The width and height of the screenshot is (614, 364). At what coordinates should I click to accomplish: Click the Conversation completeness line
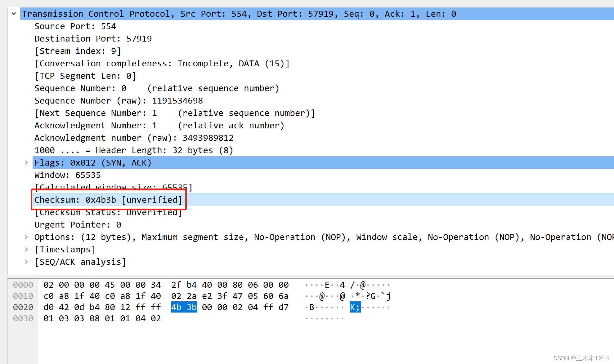point(162,64)
